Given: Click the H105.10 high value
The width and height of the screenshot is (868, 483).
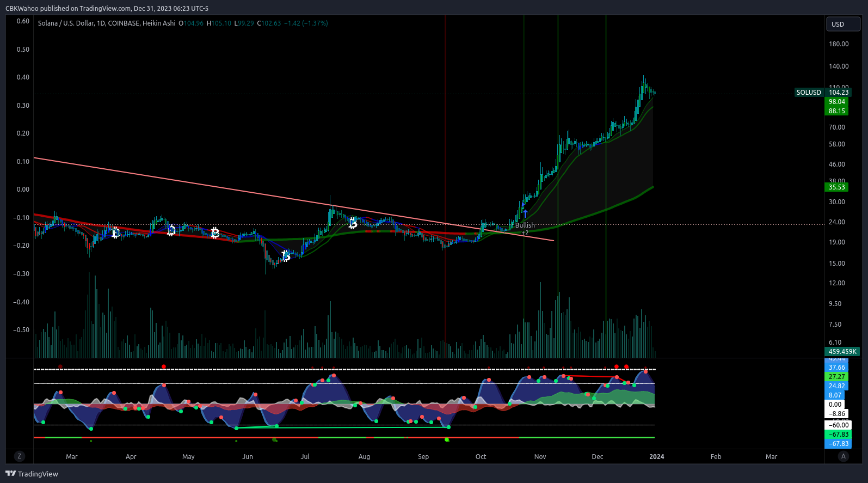Looking at the screenshot, I should [219, 23].
